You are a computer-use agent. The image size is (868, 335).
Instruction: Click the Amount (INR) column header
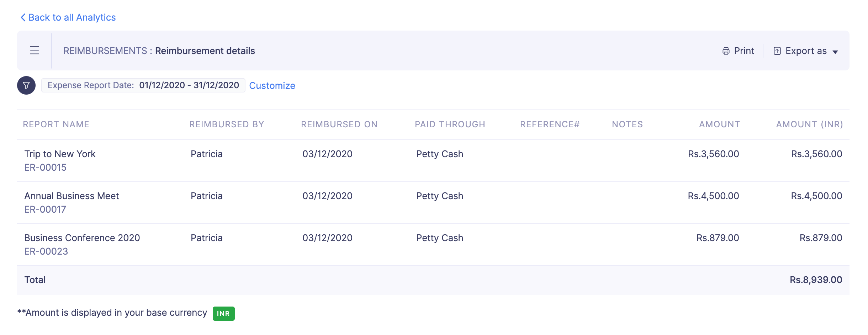click(809, 124)
